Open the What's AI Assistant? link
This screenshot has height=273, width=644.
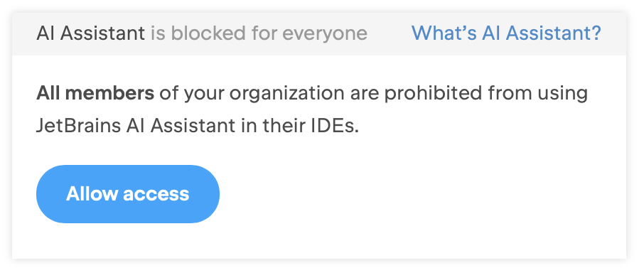pyautogui.click(x=506, y=33)
